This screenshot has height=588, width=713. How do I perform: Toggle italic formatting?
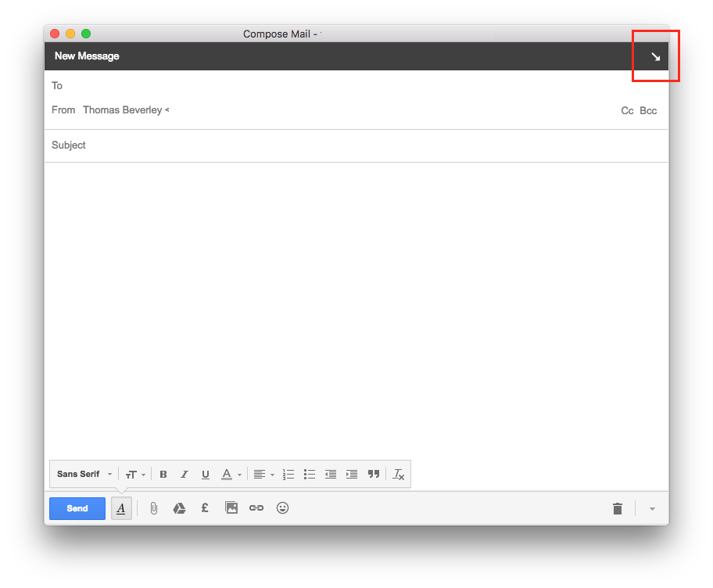[x=185, y=474]
